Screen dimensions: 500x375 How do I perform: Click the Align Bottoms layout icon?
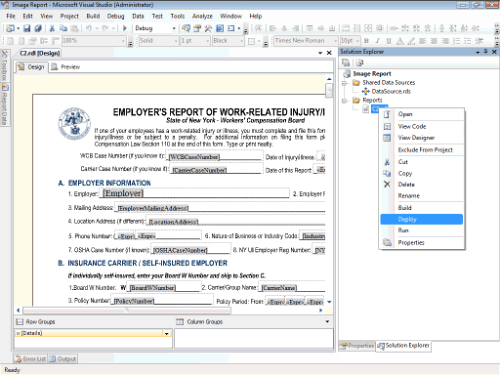pyautogui.click(x=332, y=28)
